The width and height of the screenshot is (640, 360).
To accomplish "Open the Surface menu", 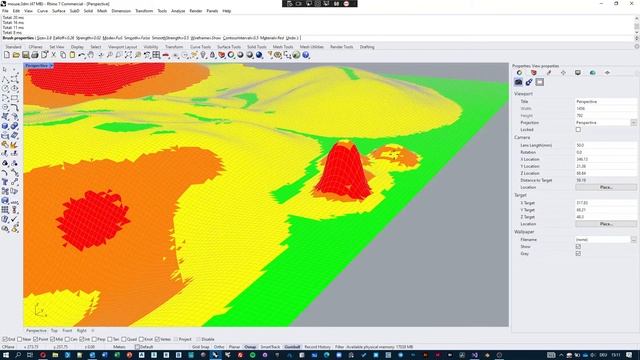I will pyautogui.click(x=58, y=11).
